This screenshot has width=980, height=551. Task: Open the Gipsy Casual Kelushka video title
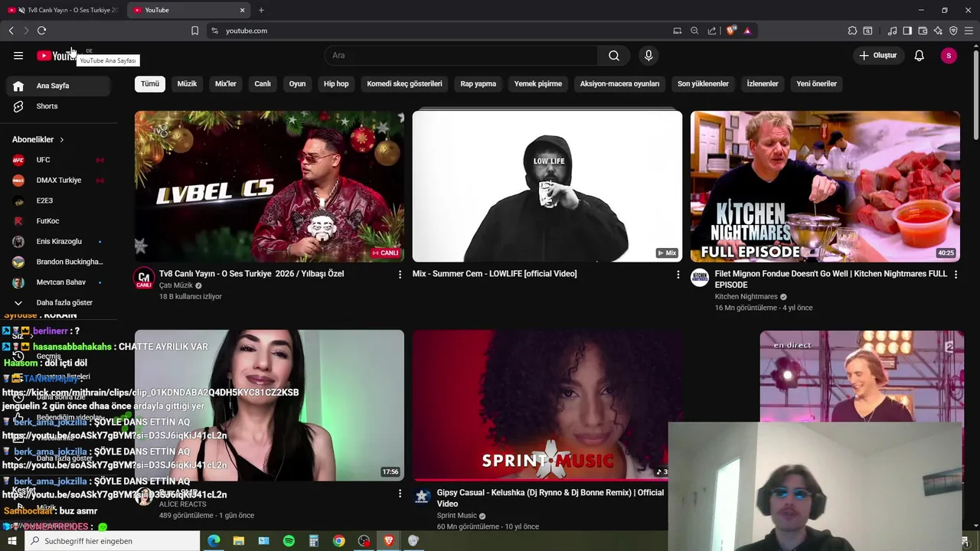click(550, 497)
